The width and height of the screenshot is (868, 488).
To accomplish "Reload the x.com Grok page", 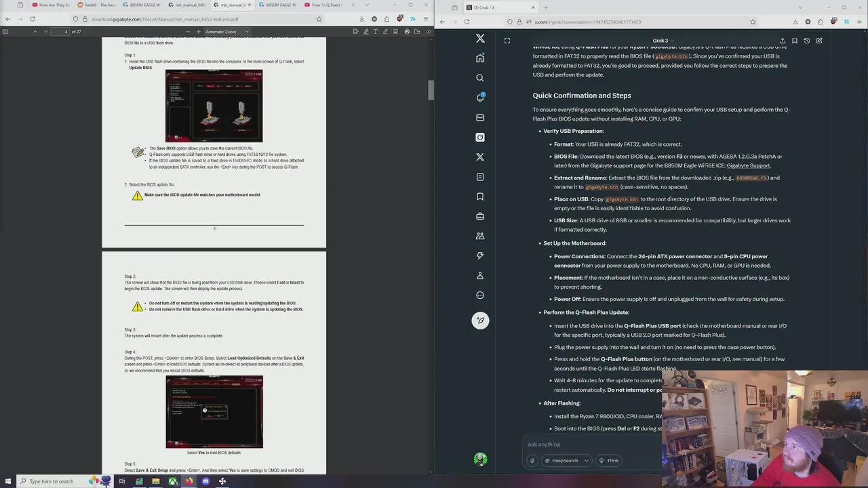I will [x=467, y=22].
